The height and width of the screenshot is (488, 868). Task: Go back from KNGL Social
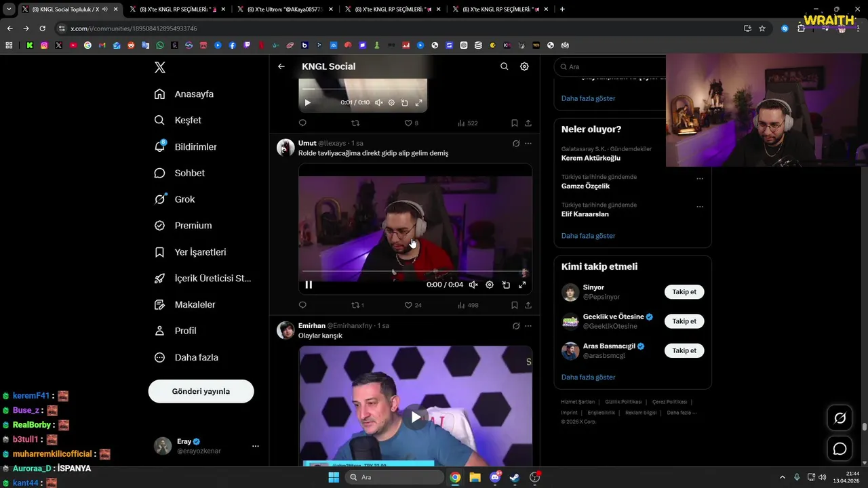(281, 66)
